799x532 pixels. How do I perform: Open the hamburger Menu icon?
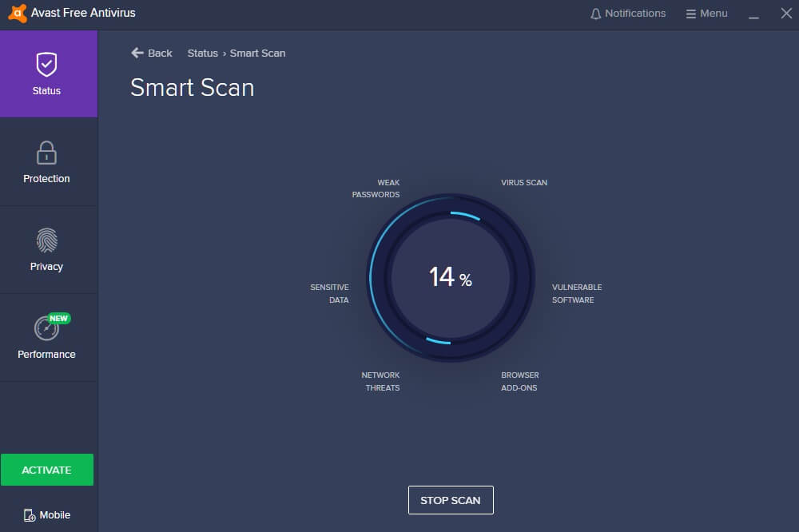click(x=691, y=14)
